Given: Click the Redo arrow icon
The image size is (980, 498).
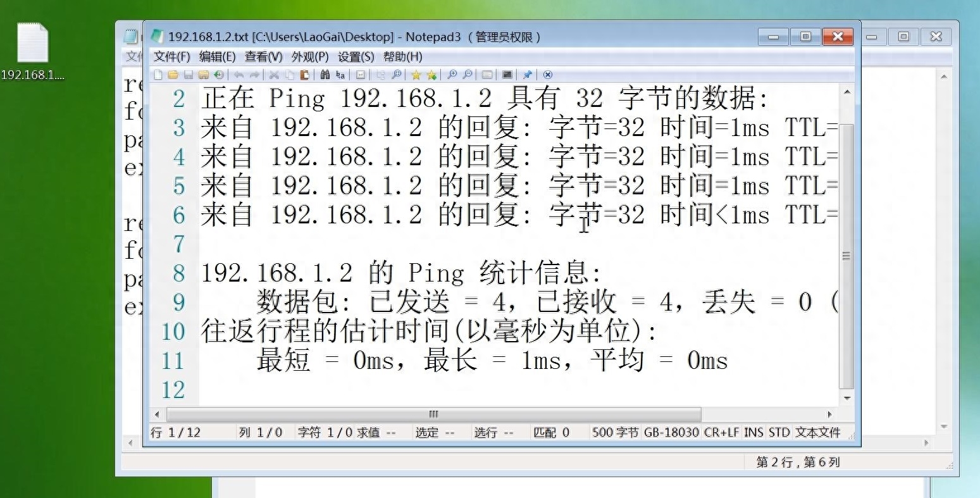Looking at the screenshot, I should 254,75.
